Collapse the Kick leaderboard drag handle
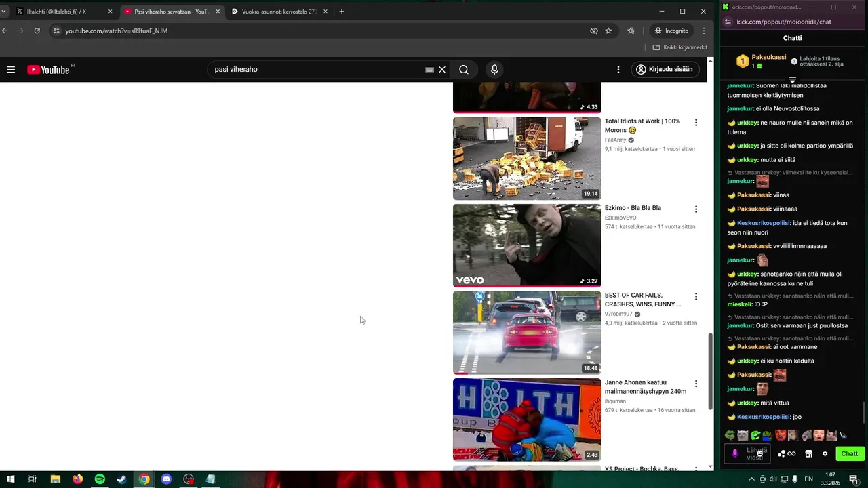Viewport: 868px width, 488px height. coord(792,79)
